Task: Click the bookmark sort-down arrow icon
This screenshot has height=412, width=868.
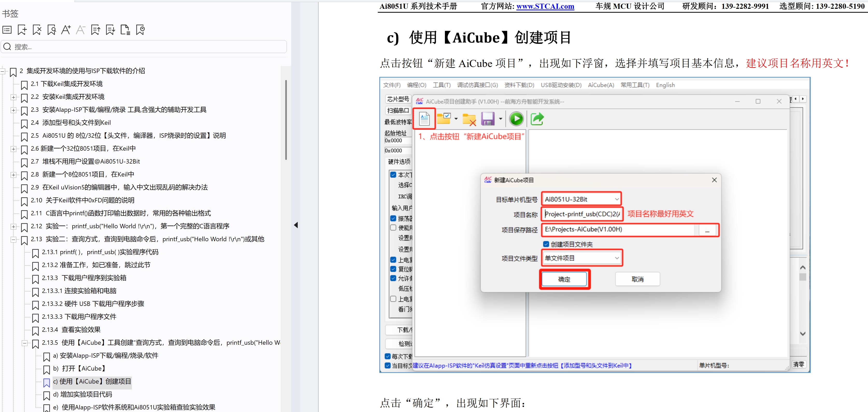Action: [111, 30]
